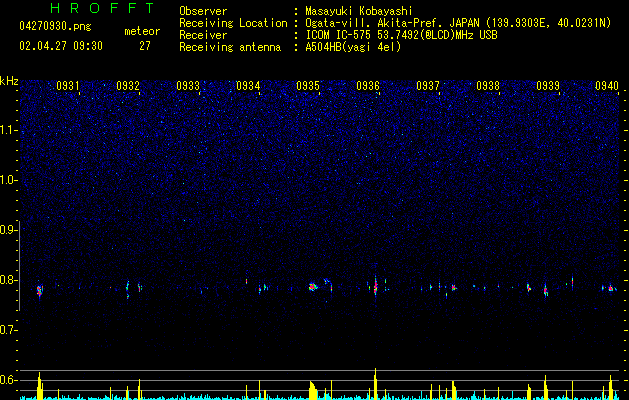This screenshot has height=400, width=629.
Task: Click the Receiving Location label
Action: pos(233,23)
